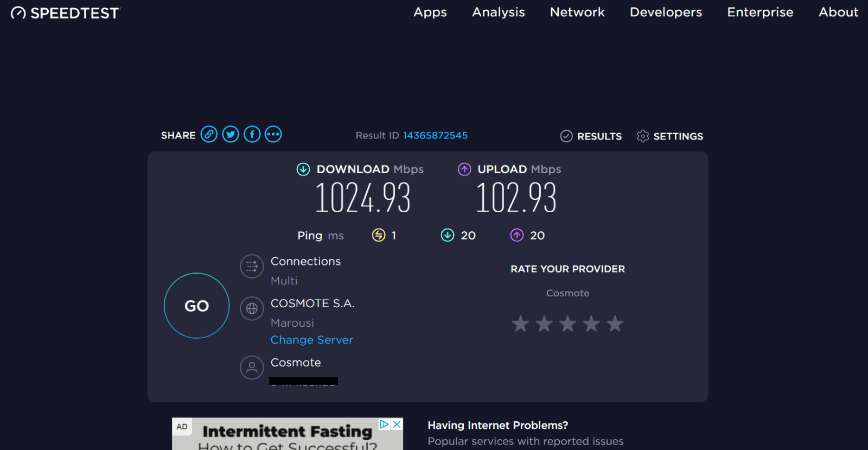
Task: Click the Speedtest logo
Action: click(x=65, y=12)
